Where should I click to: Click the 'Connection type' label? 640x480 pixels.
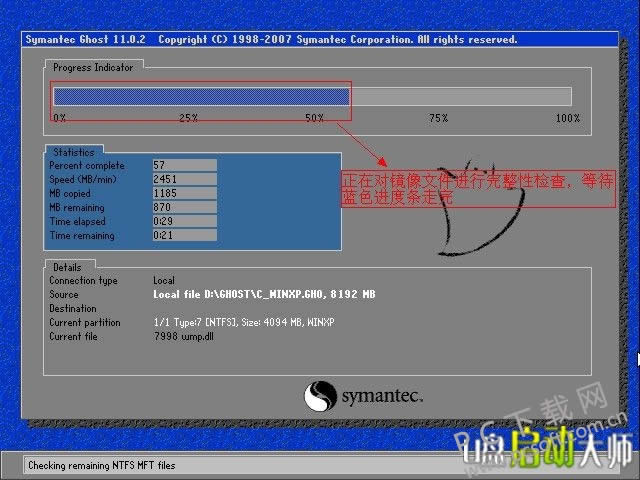(x=83, y=280)
